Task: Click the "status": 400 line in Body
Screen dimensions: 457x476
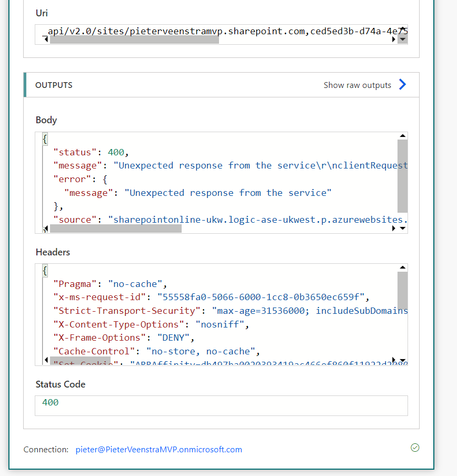Action: 91,152
